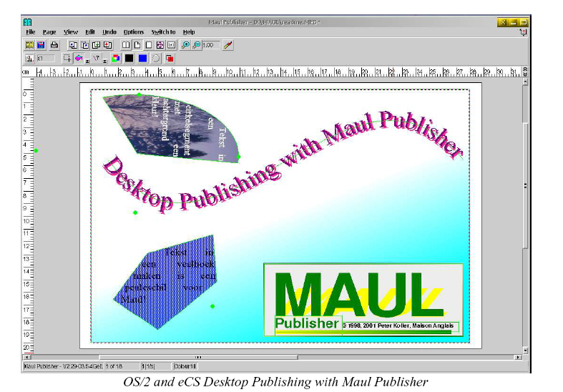Click the 1:1 actual size icon
The width and height of the screenshot is (563, 392).
[x=172, y=45]
